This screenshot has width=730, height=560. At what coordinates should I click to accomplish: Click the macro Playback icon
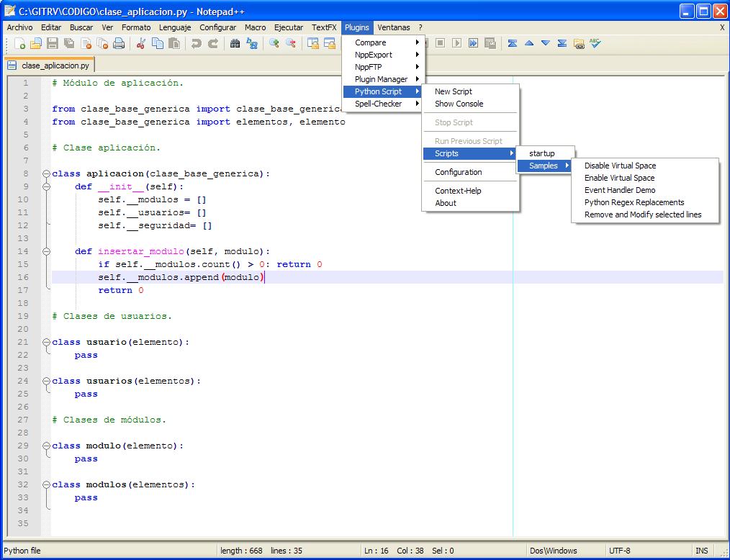click(456, 43)
